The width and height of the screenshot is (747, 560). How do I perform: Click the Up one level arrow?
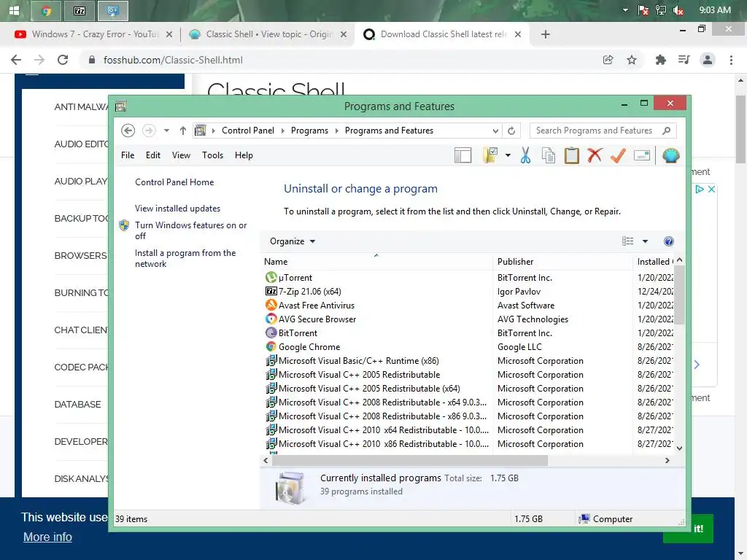[183, 131]
